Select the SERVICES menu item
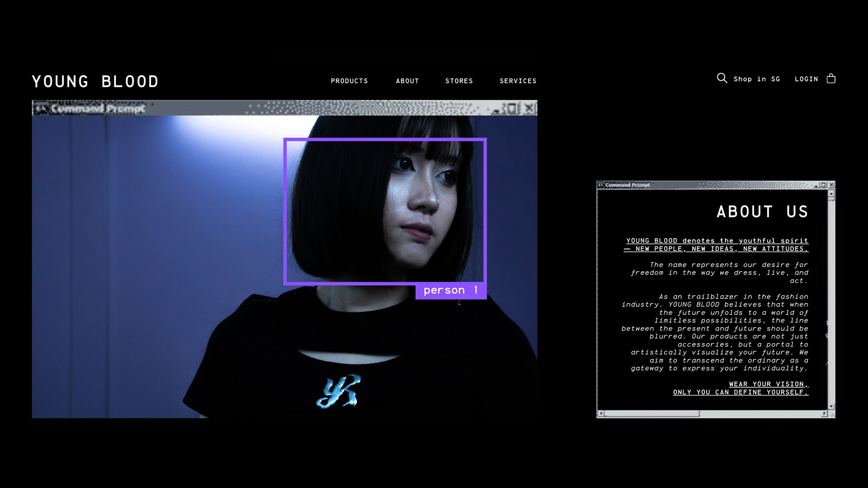The image size is (868, 488). click(518, 81)
